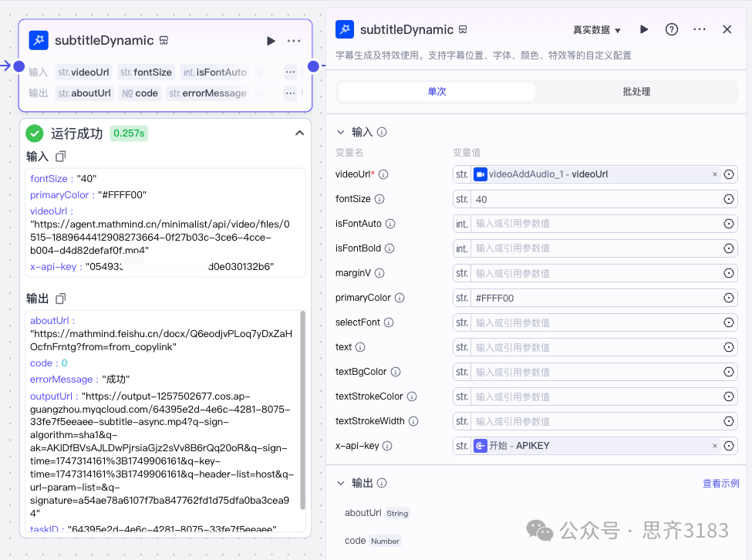Show info for the marginV parameter
Viewport: 752px width, 560px height.
pyautogui.click(x=379, y=273)
